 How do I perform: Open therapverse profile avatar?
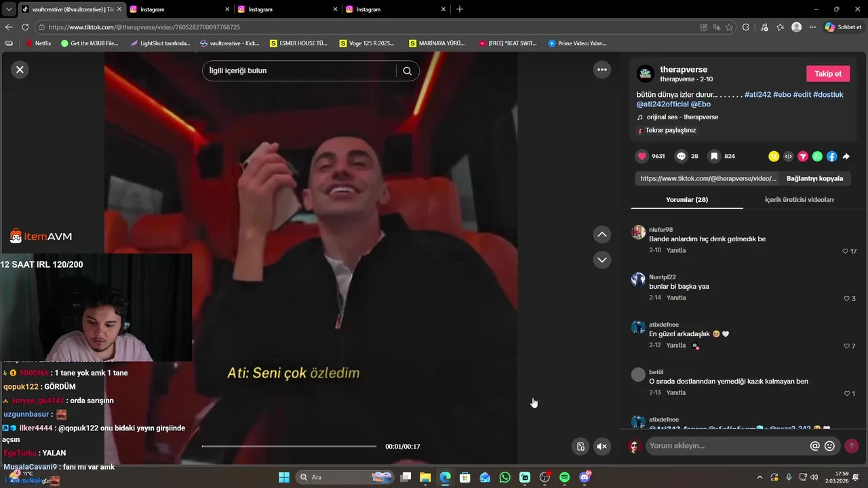coord(646,74)
